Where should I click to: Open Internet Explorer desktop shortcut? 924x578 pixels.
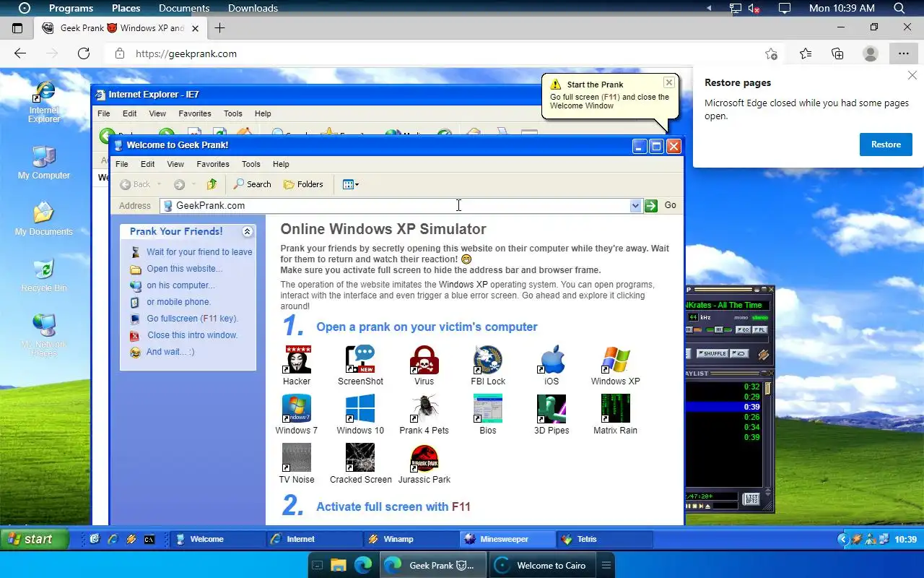pyautogui.click(x=44, y=102)
